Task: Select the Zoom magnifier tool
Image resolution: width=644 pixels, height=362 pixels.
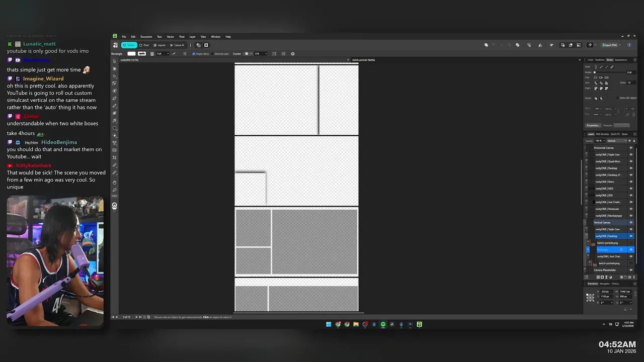Action: pos(115,190)
